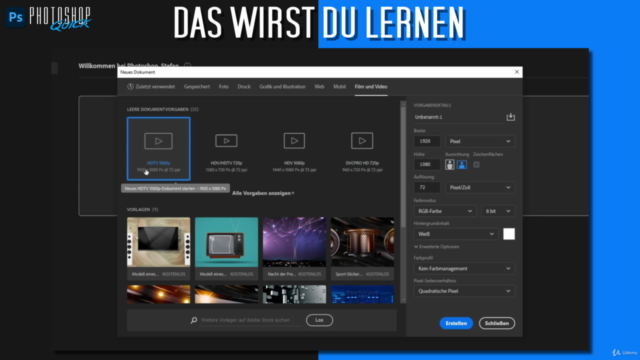This screenshot has width=640, height=360.
Task: Click the Adobe Stock search field
Action: point(251,320)
